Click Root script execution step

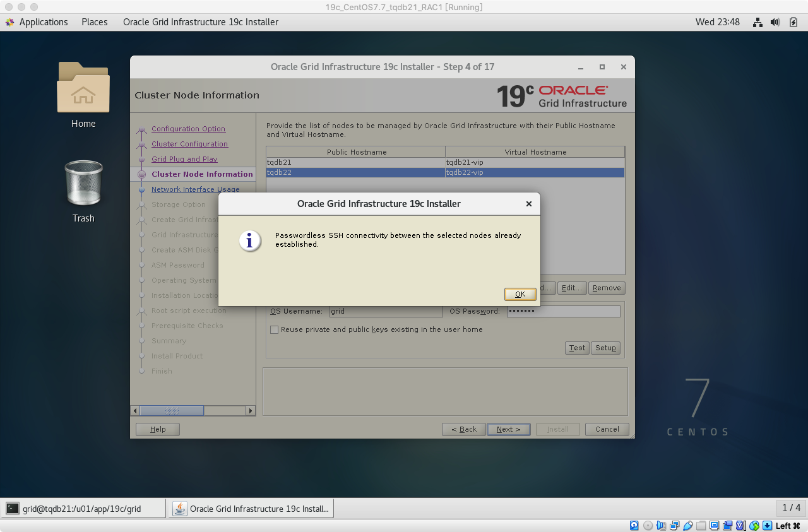189,310
